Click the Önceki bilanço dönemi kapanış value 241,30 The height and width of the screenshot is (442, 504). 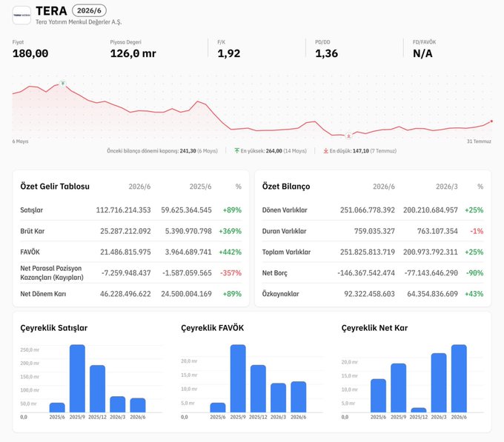click(x=188, y=151)
